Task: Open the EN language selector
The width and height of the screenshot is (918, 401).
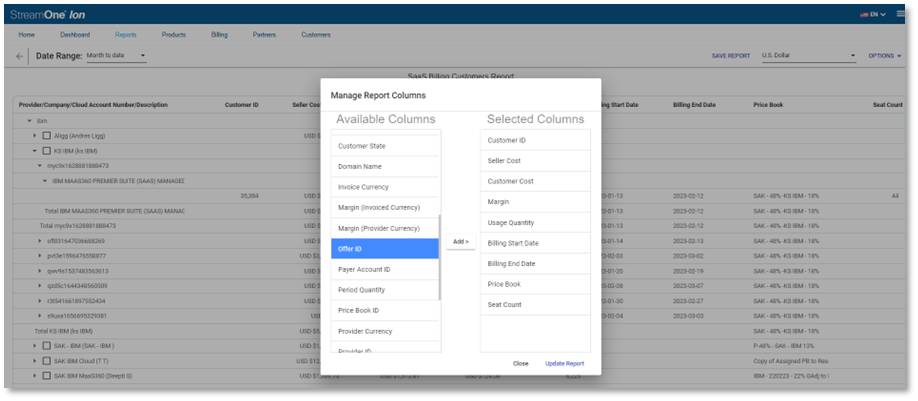Action: pos(873,15)
